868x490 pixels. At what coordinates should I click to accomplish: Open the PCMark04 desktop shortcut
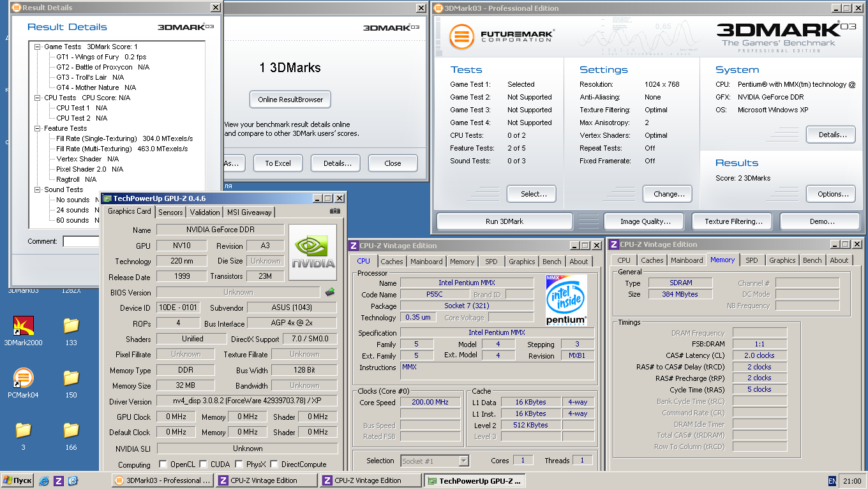[23, 383]
